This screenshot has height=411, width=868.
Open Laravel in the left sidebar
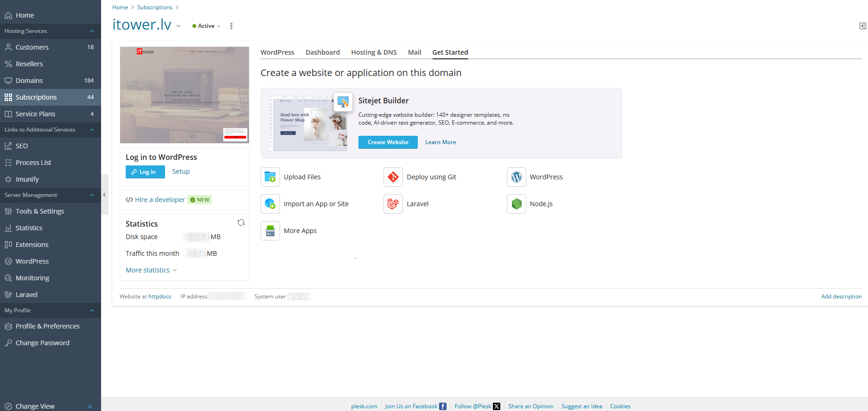click(x=50, y=295)
